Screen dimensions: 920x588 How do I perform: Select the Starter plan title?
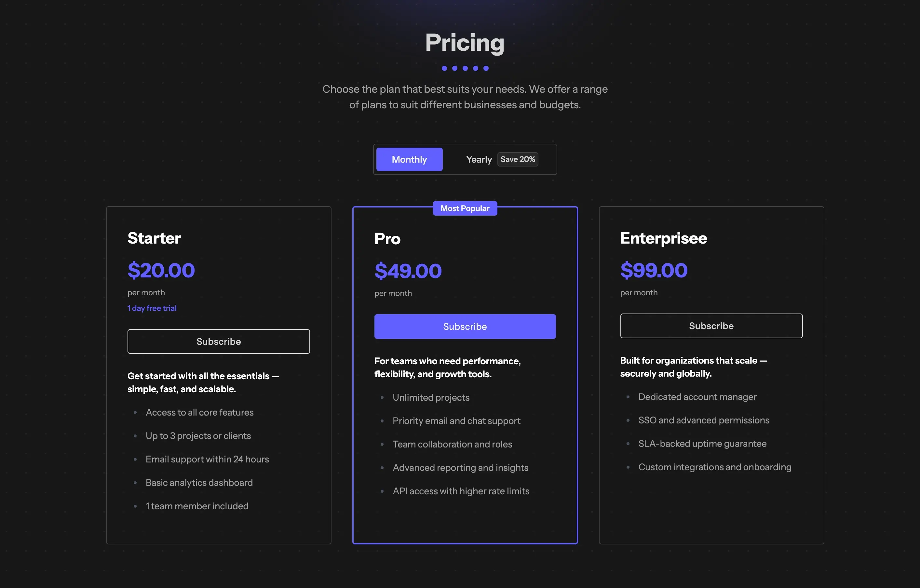154,238
